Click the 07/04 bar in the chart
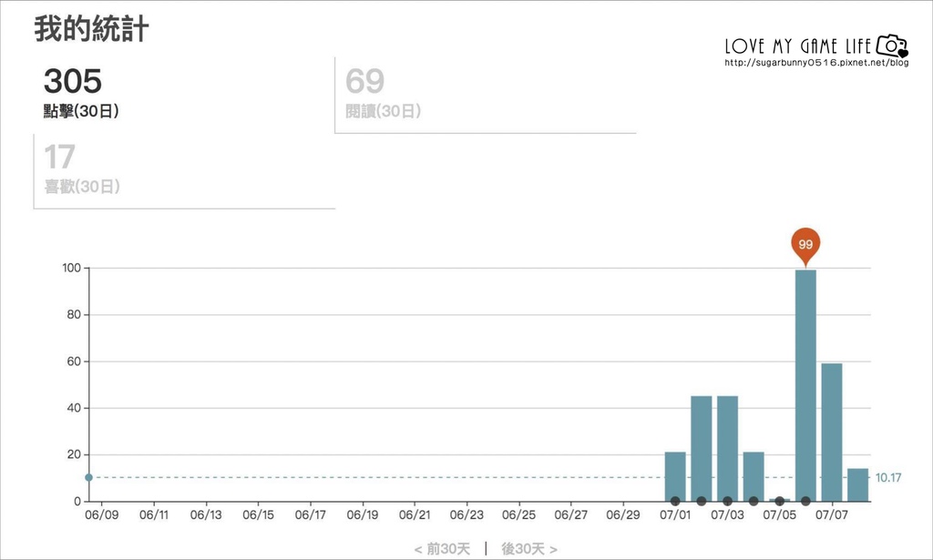 754,476
